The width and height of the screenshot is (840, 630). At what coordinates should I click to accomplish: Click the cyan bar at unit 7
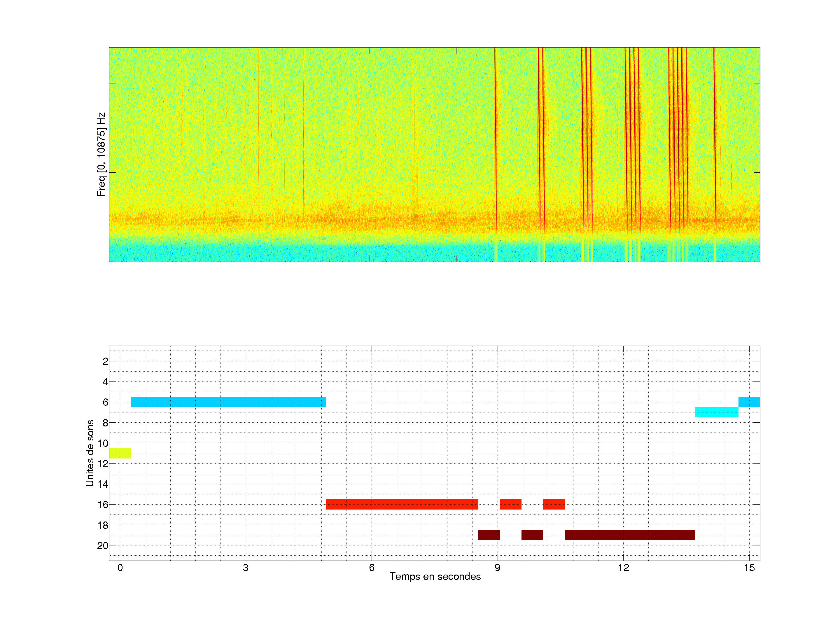coord(716,412)
